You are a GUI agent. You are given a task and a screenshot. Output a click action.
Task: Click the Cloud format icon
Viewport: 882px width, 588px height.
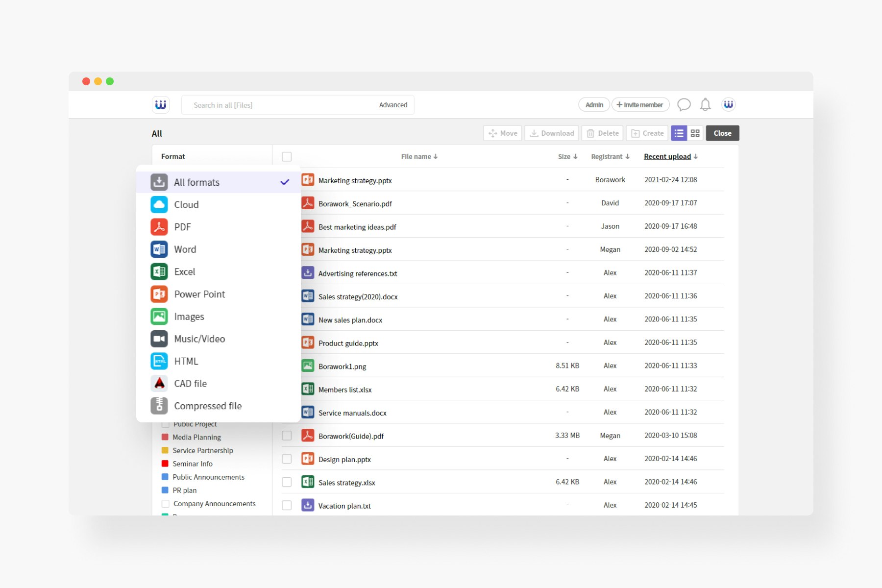159,204
